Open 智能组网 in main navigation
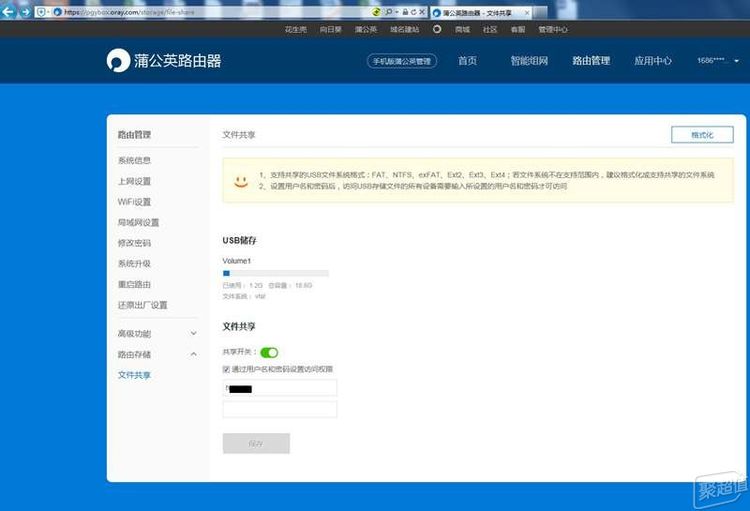750x511 pixels. click(x=529, y=61)
